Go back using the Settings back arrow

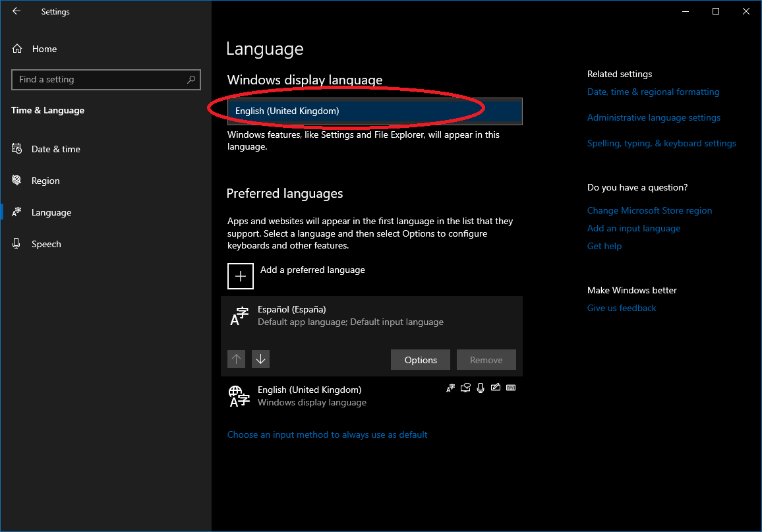point(16,11)
